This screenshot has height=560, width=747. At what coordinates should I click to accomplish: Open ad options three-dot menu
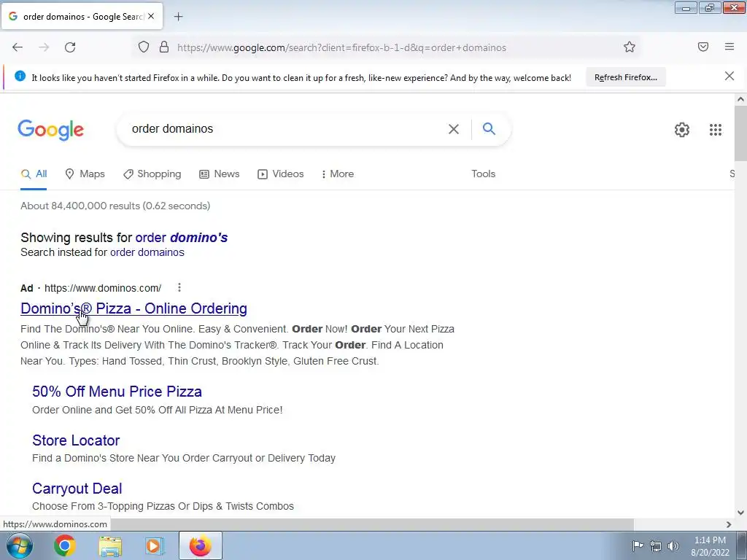(x=179, y=287)
